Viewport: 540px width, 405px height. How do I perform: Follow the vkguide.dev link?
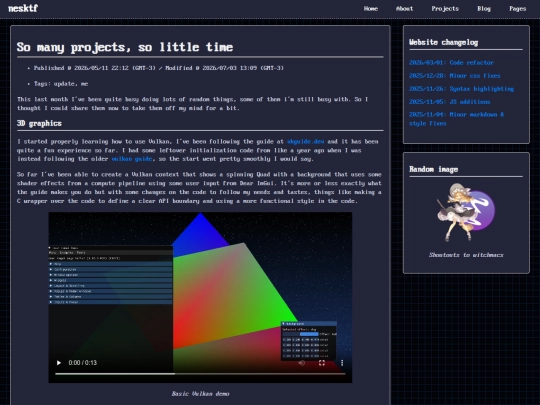[305, 142]
